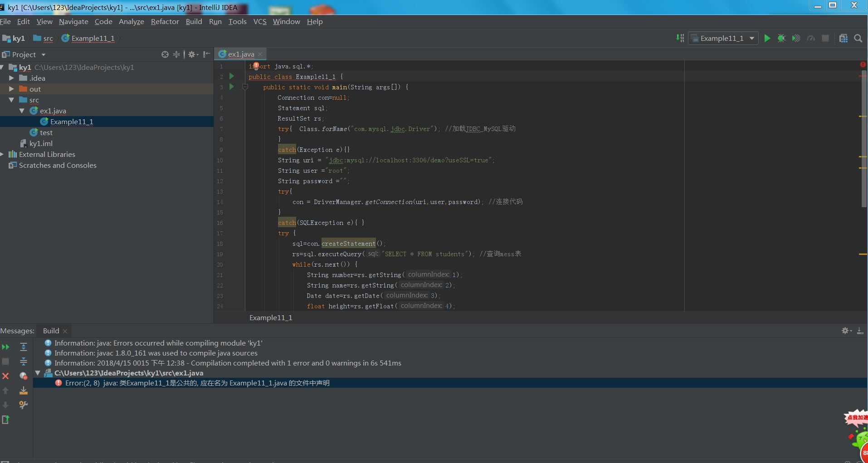The width and height of the screenshot is (868, 463).
Task: Open the Build menu
Action: tap(194, 22)
